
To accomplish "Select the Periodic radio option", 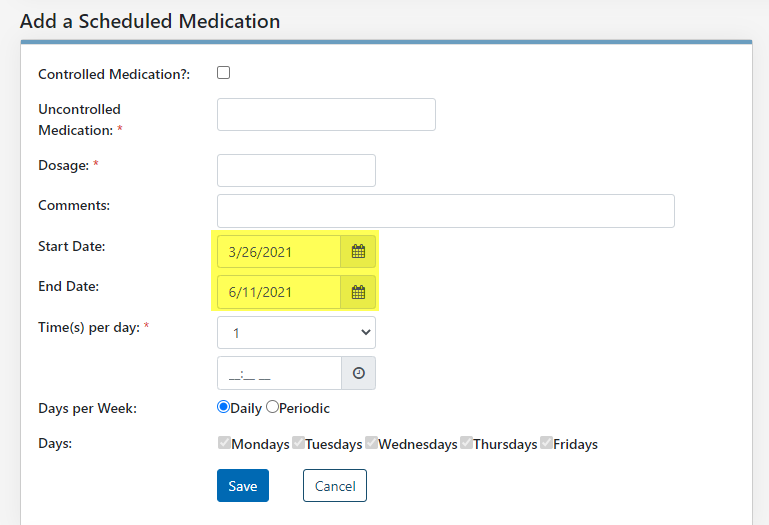I will click(x=272, y=407).
